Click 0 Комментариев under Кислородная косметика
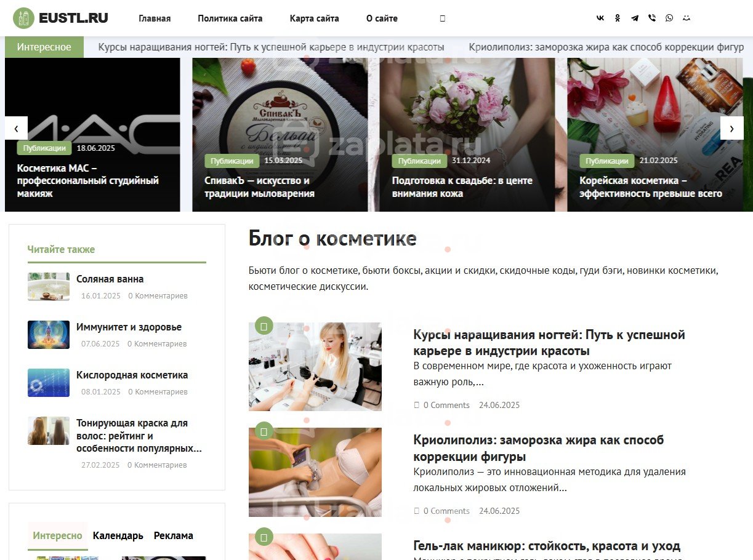The image size is (753, 560). tap(157, 392)
